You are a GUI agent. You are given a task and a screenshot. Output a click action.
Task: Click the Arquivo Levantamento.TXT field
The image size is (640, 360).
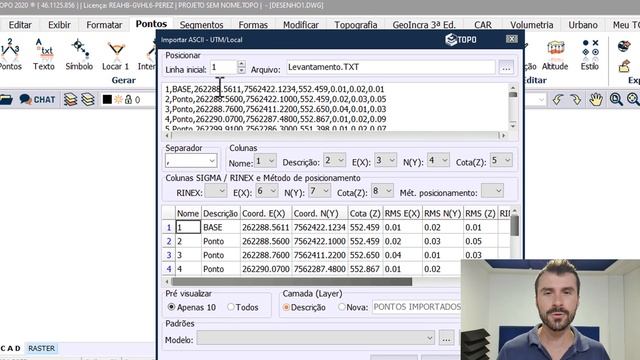[x=391, y=67]
